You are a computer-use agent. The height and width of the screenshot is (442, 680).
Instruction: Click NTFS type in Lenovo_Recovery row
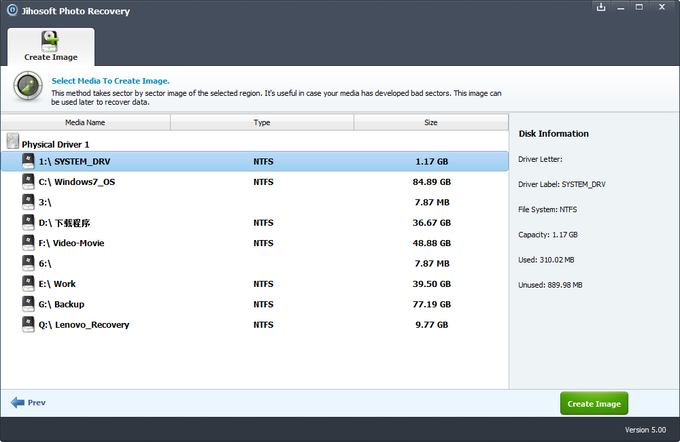(263, 324)
